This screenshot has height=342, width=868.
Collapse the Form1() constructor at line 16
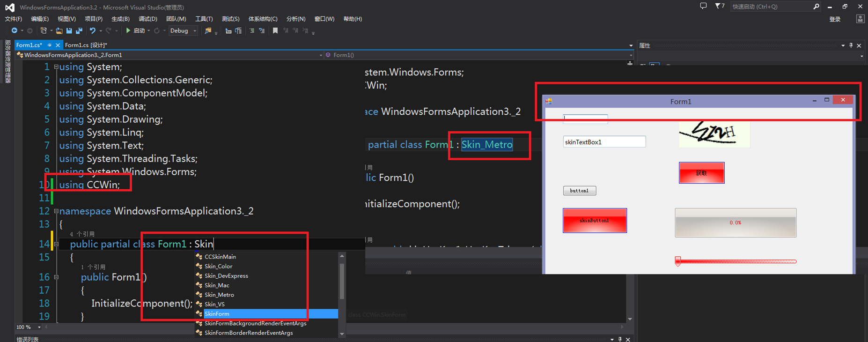[x=56, y=277]
